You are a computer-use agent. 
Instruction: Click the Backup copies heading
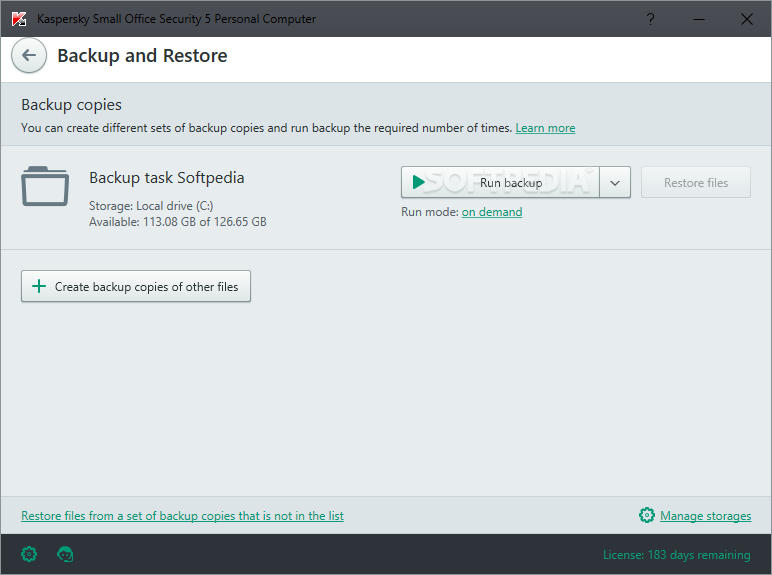[x=71, y=105]
